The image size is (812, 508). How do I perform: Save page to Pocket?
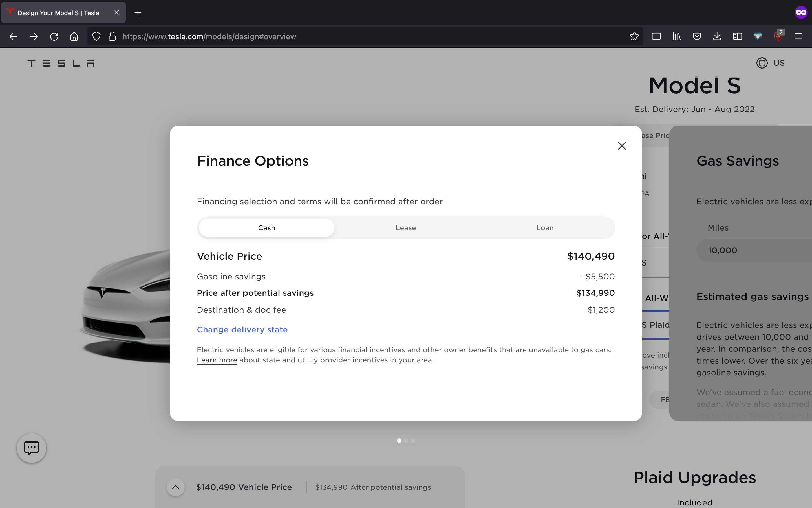(697, 36)
